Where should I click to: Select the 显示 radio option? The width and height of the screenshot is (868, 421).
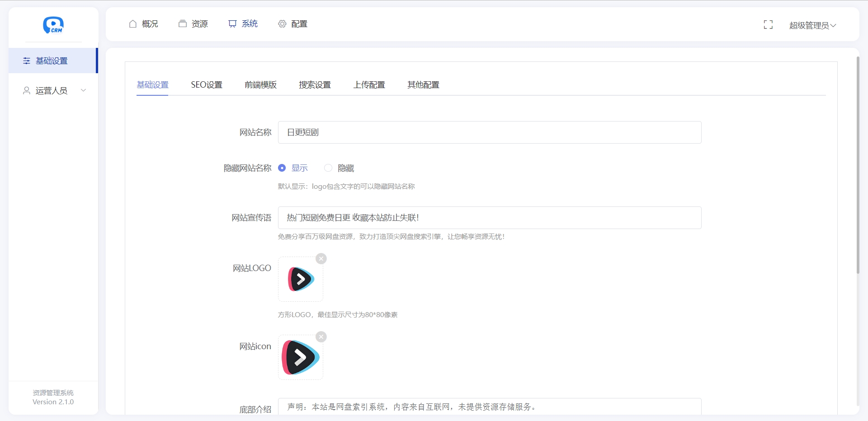pos(282,168)
